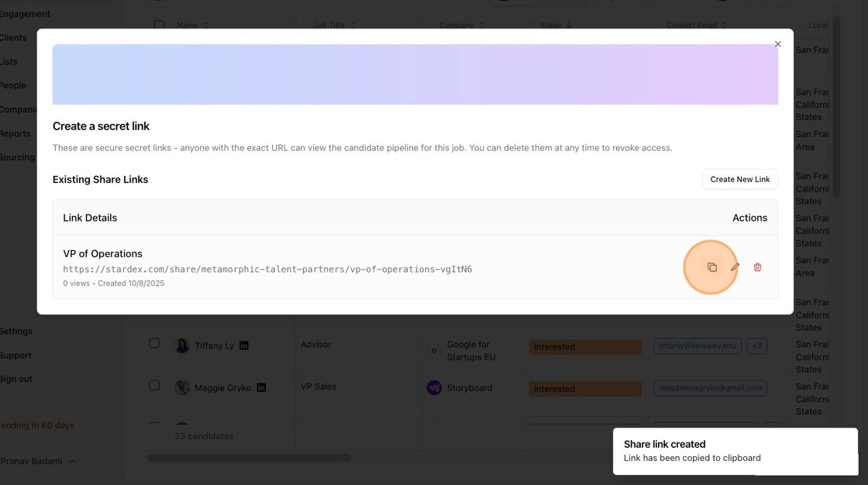Close the secret link dialog
868x485 pixels.
[778, 44]
